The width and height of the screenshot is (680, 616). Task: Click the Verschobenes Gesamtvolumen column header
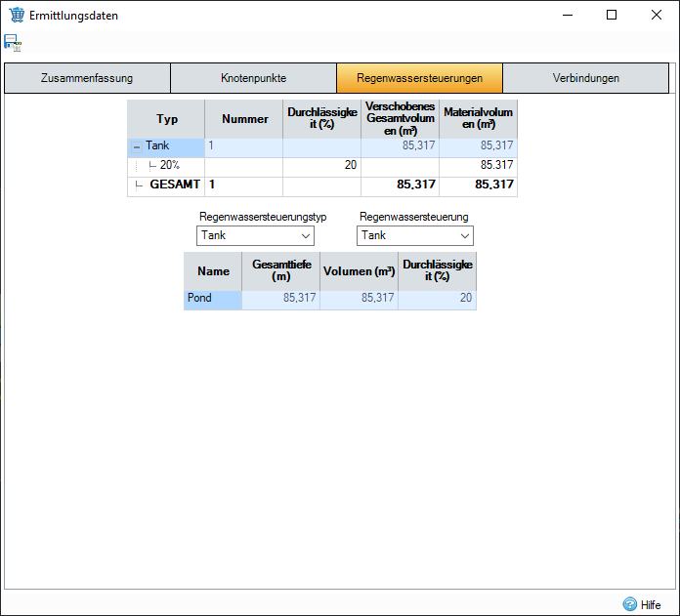pos(401,119)
